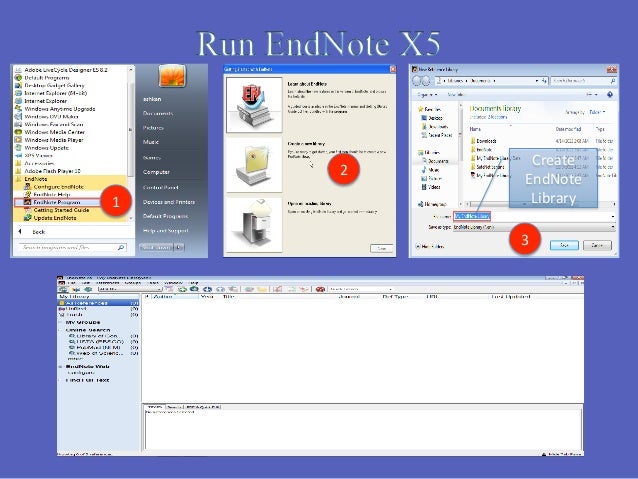Screen dimensions: 638x479
Task: Select Videos under Libraries in save dialog
Action: click(430, 187)
